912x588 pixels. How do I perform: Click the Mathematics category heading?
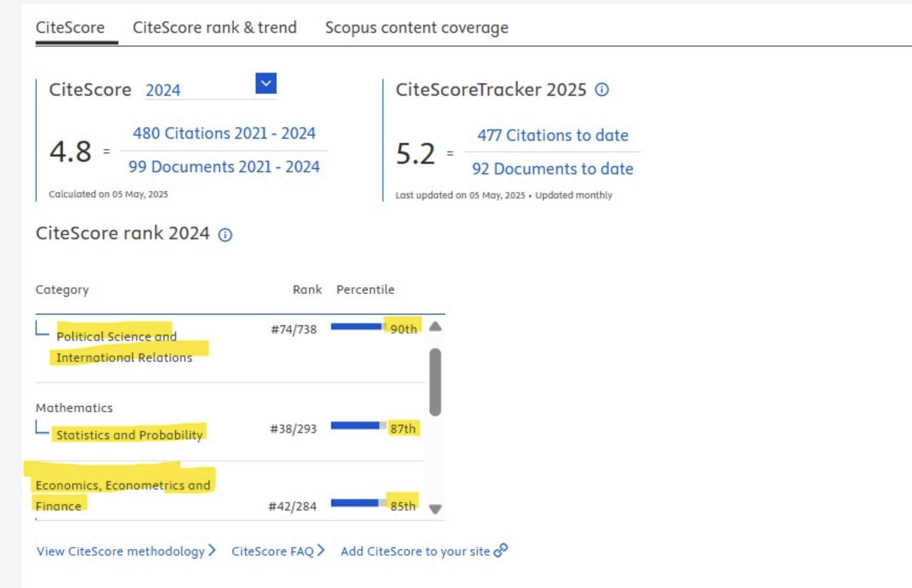pyautogui.click(x=74, y=407)
